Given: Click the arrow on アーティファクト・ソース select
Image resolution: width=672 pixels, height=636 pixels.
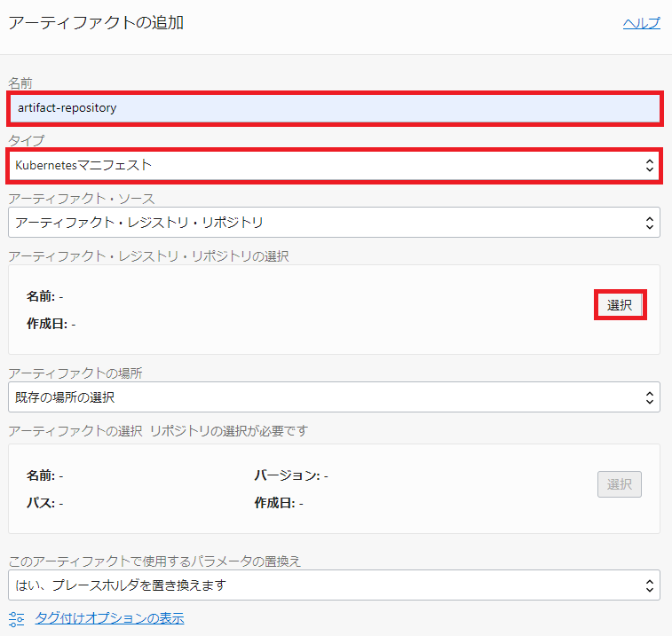Looking at the screenshot, I should (x=649, y=222).
